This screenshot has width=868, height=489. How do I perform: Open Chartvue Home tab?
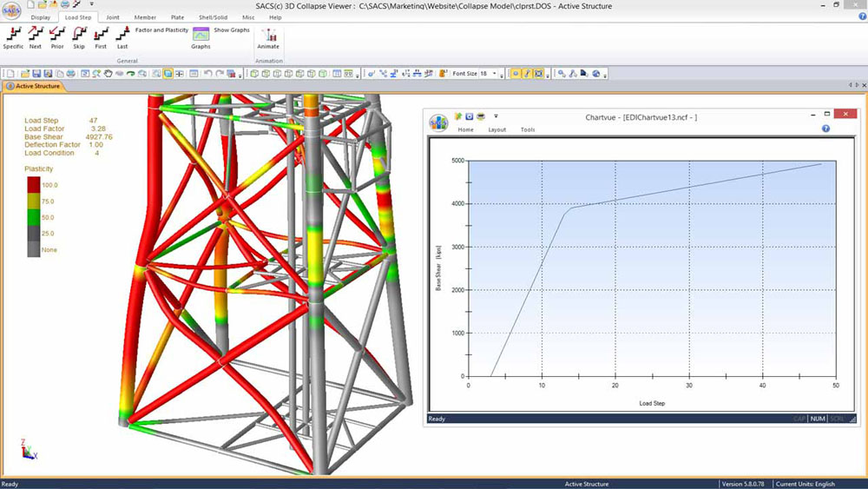pyautogui.click(x=465, y=129)
